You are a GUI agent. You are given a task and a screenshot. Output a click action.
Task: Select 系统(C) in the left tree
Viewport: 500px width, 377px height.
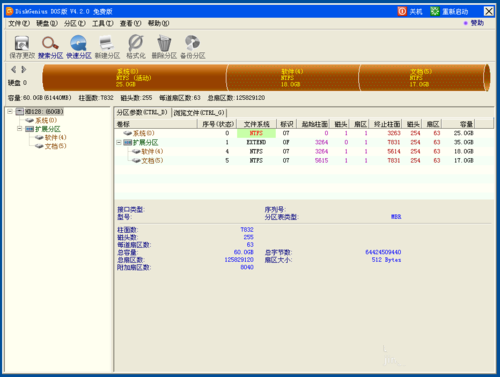46,120
